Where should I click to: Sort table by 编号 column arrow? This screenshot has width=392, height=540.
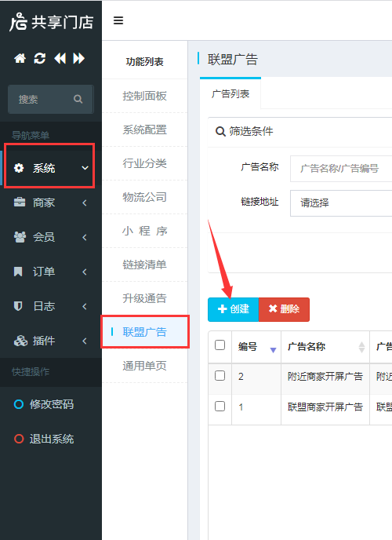tap(273, 350)
